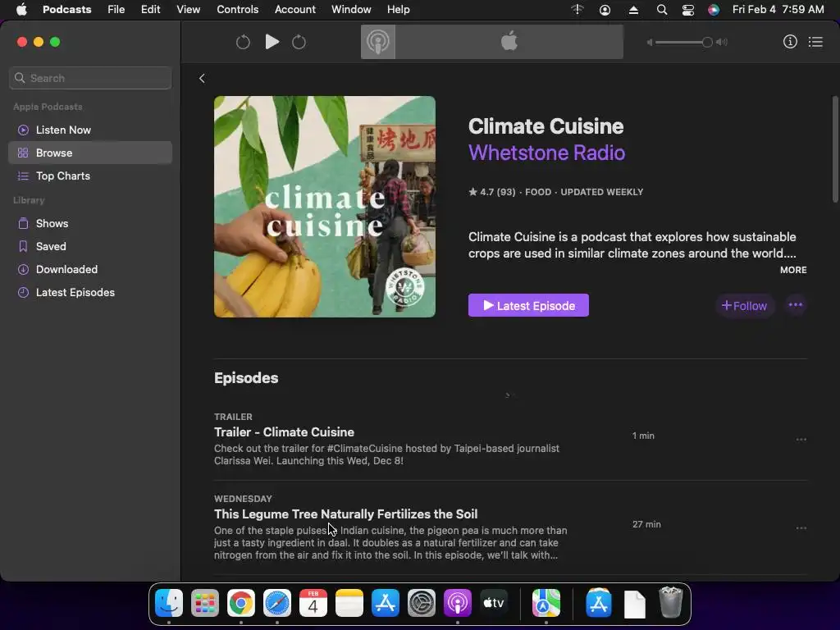This screenshot has height=630, width=840.
Task: Open Trash in the Dock
Action: [x=670, y=603]
